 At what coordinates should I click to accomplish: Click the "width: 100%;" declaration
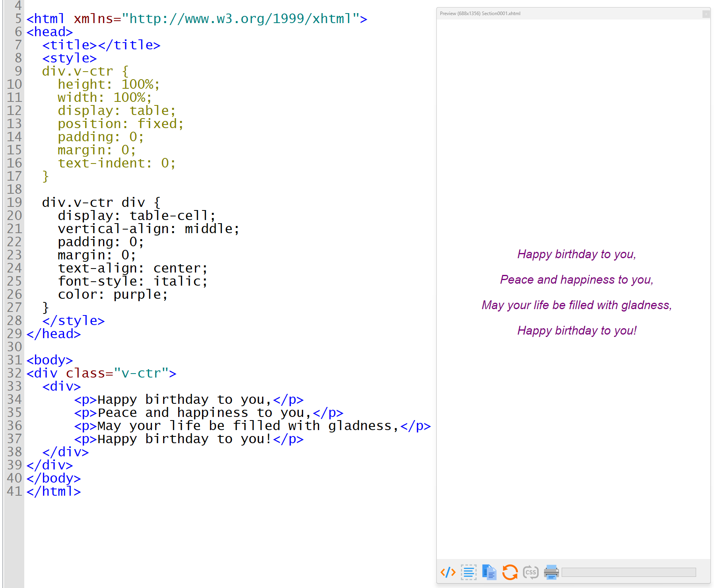tap(105, 97)
